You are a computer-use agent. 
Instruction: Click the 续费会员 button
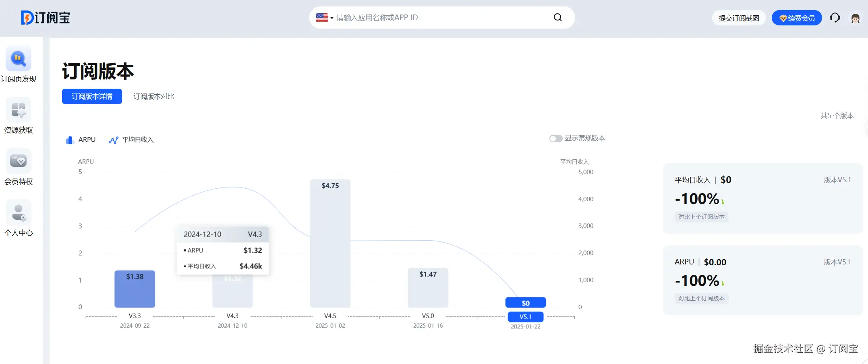(797, 18)
